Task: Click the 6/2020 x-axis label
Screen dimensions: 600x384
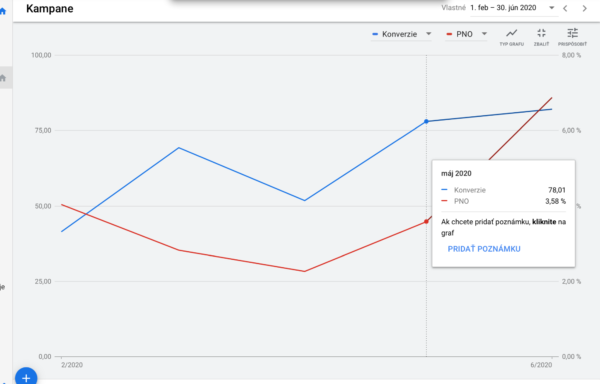Action: [541, 365]
